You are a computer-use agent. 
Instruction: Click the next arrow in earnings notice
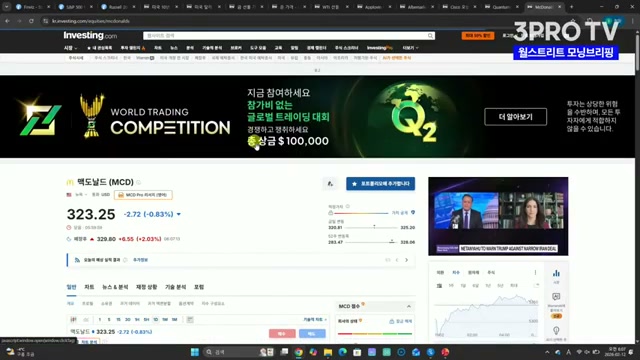click(407, 260)
